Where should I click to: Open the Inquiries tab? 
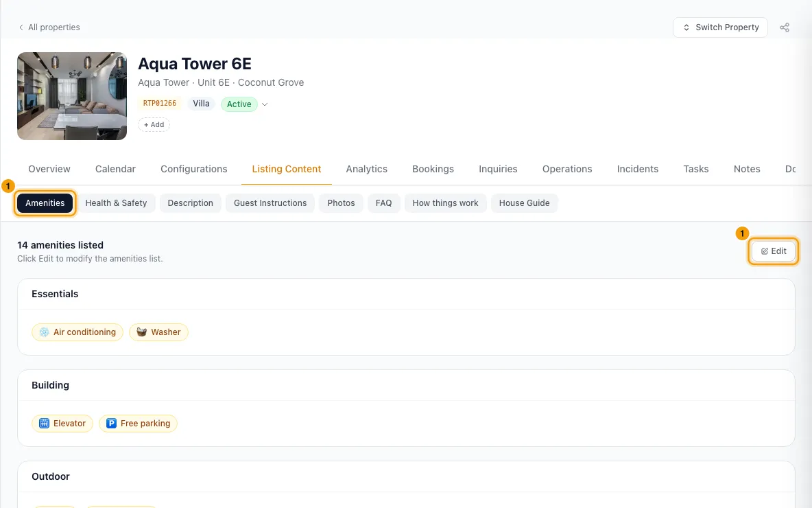[498, 169]
